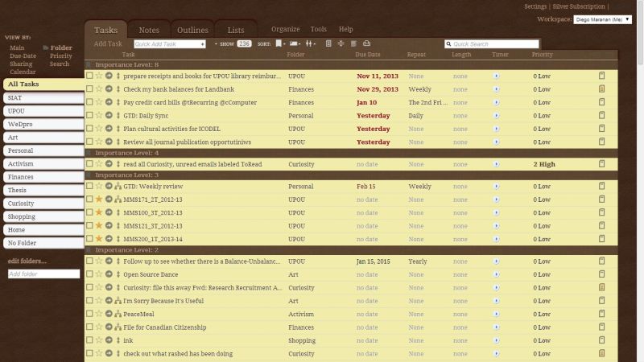
Task: Mark 'GTD: Weekly review' task complete
Action: 89,186
